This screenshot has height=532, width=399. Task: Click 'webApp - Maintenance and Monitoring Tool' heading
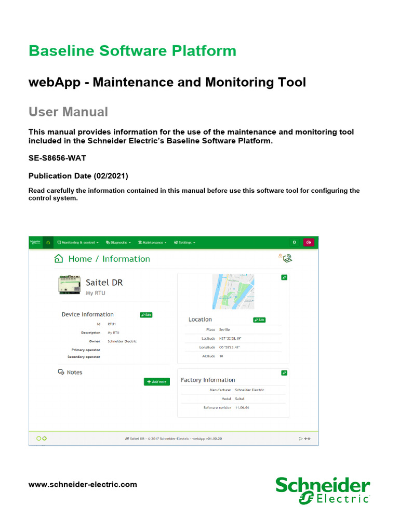click(x=167, y=83)
